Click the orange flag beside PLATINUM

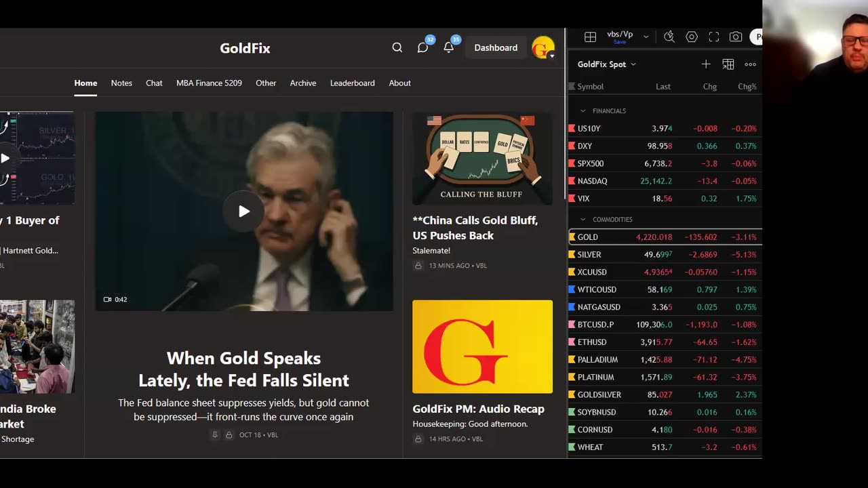(x=572, y=377)
